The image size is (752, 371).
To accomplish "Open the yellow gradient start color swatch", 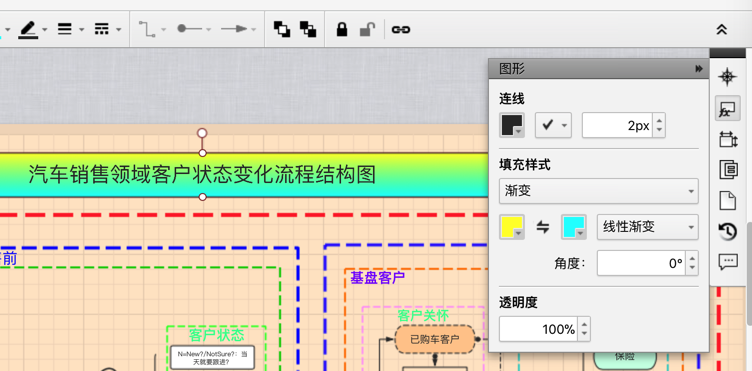I will 512,227.
